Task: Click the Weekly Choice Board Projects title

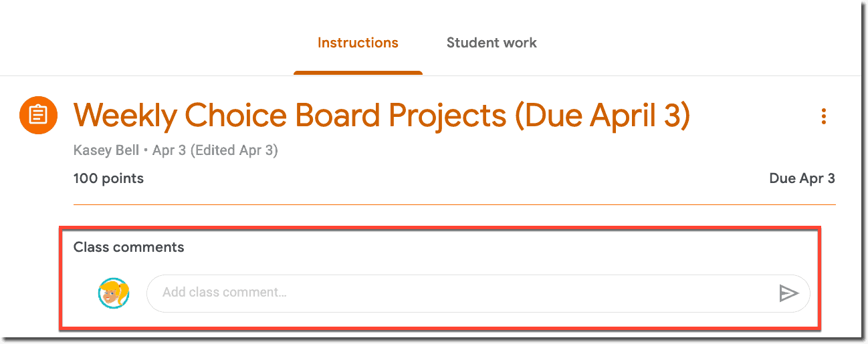Action: [x=382, y=116]
